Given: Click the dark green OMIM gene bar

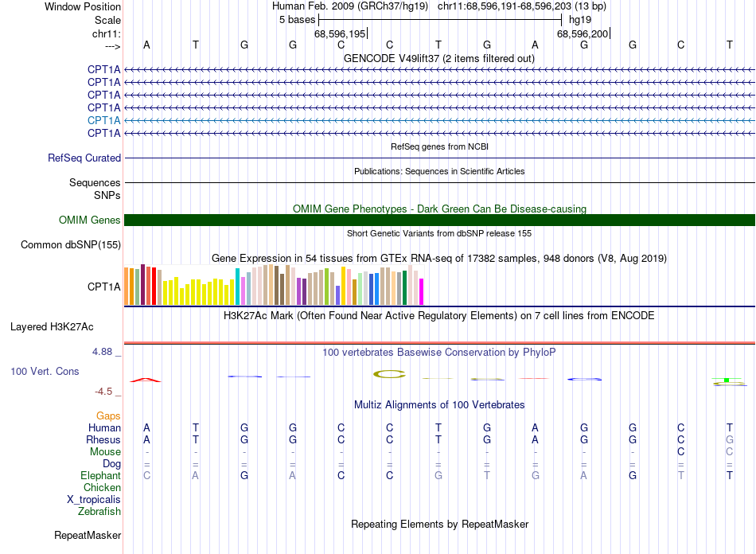Looking at the screenshot, I should coord(439,220).
